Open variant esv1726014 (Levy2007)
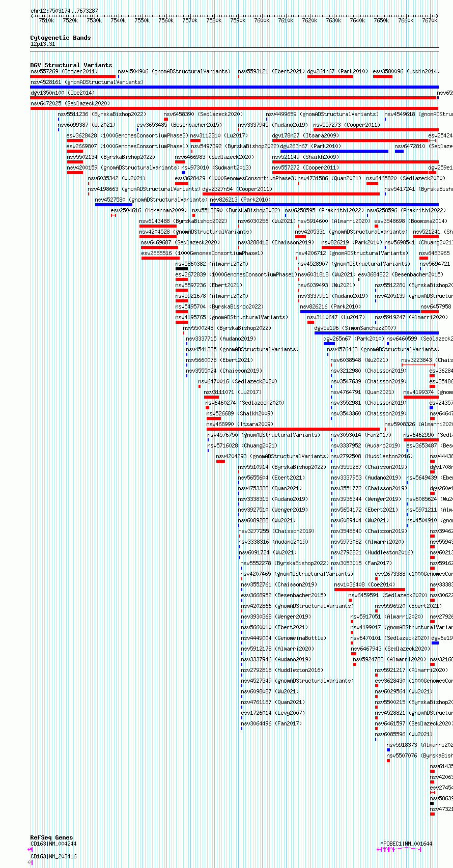453x868 pixels. point(272,713)
